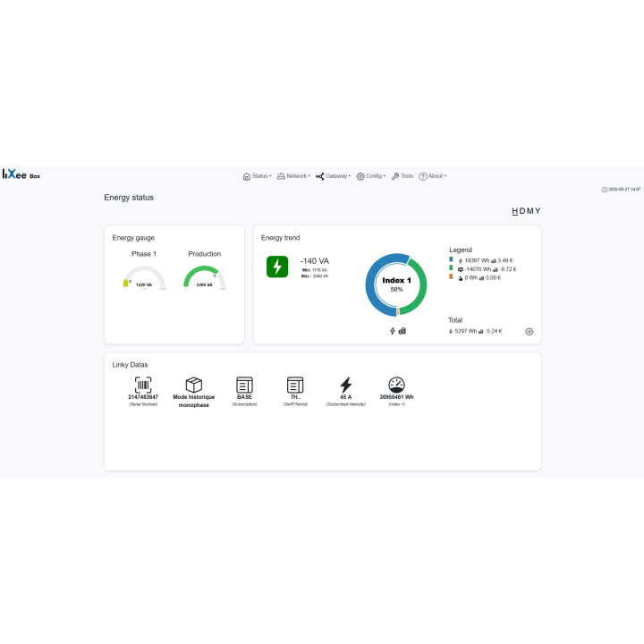Open the Status menu

(x=257, y=176)
